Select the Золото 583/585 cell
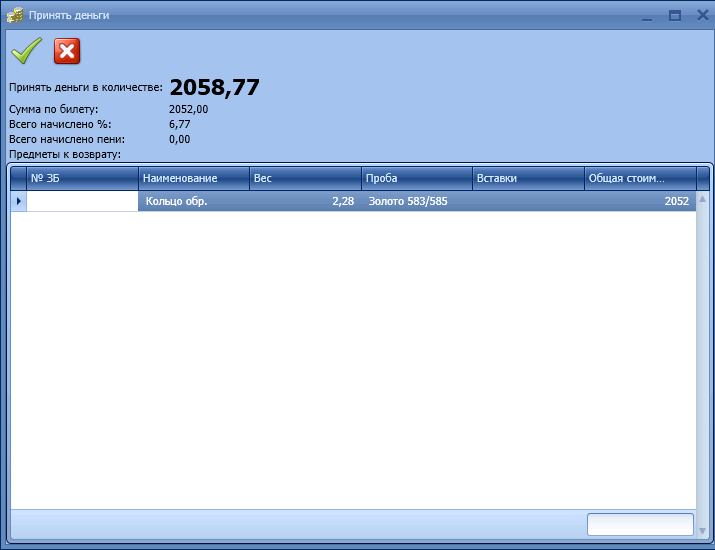 click(416, 201)
